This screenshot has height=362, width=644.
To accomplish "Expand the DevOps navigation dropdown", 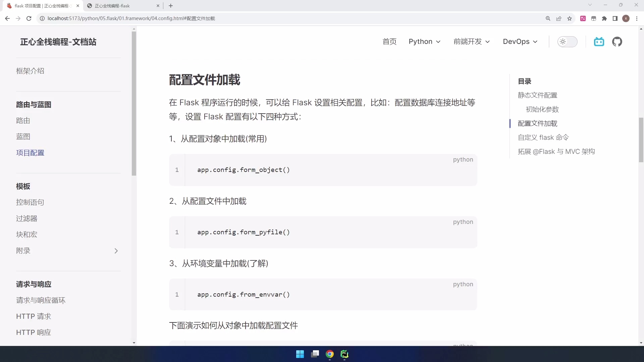I will [520, 42].
